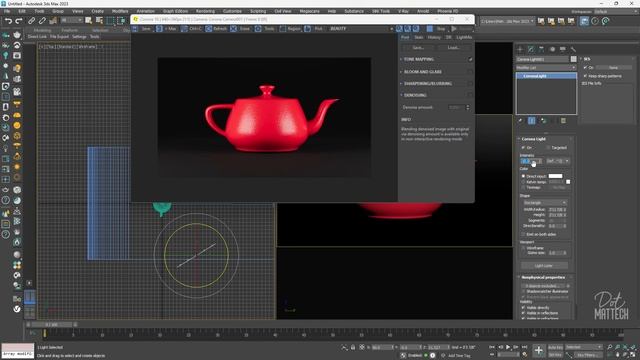This screenshot has width=640, height=360.
Task: Collapse the Nonphysical properties rollout
Action: [x=543, y=277]
